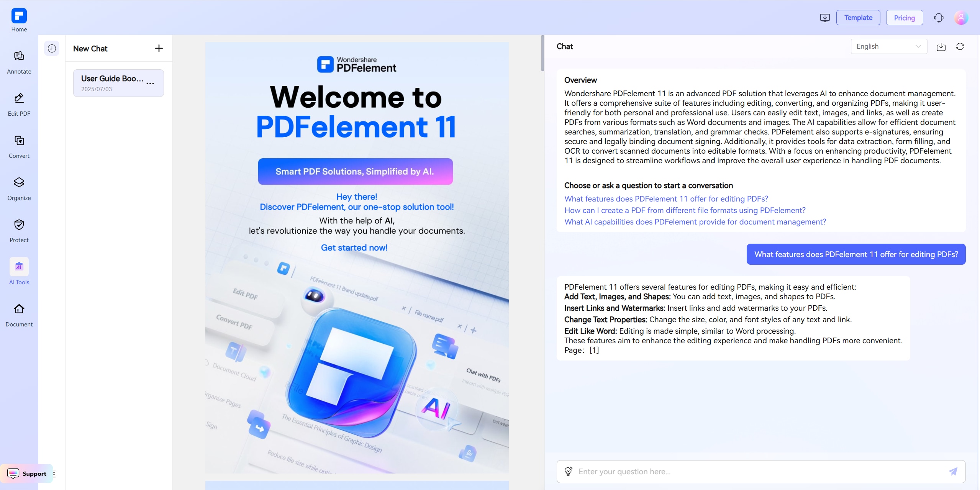Open the Pricing page

[905, 18]
